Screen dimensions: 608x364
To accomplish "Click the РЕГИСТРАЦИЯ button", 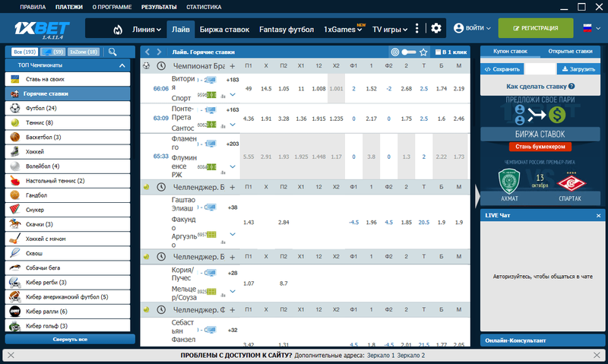I will [536, 28].
